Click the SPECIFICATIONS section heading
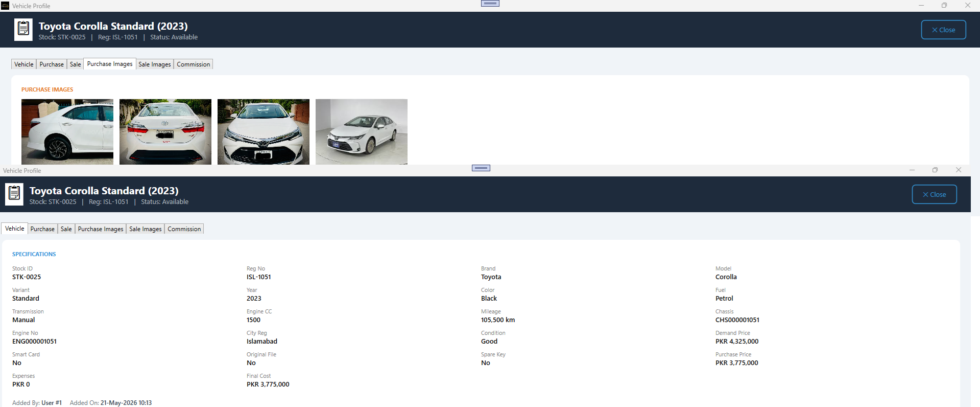Screen dimensions: 980x407 click(34, 254)
